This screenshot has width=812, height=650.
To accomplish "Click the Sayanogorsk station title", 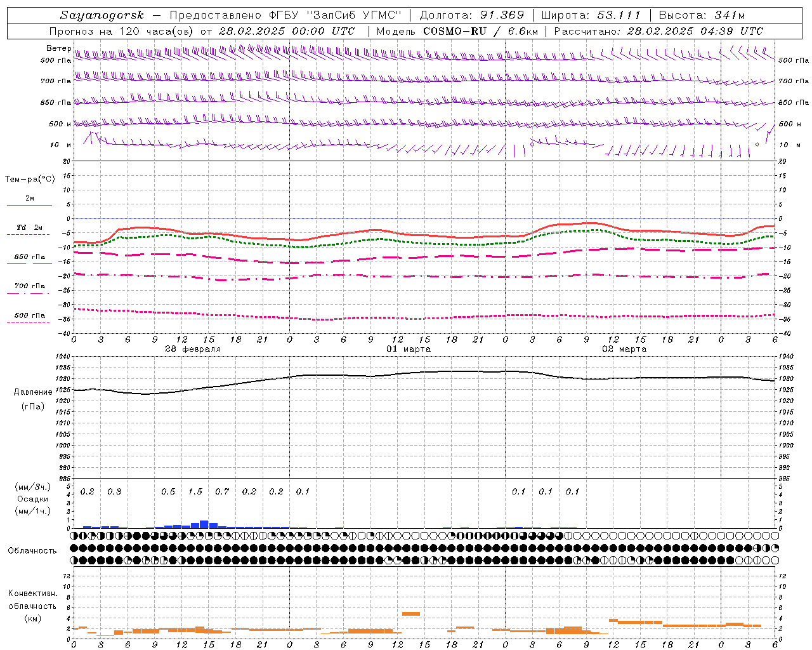I will [102, 15].
